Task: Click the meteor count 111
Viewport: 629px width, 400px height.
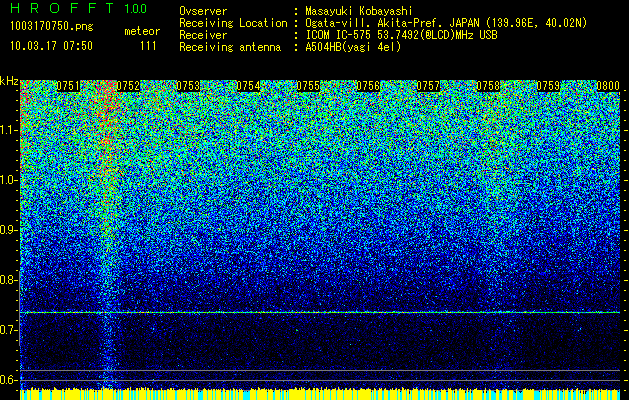Action: pyautogui.click(x=148, y=46)
